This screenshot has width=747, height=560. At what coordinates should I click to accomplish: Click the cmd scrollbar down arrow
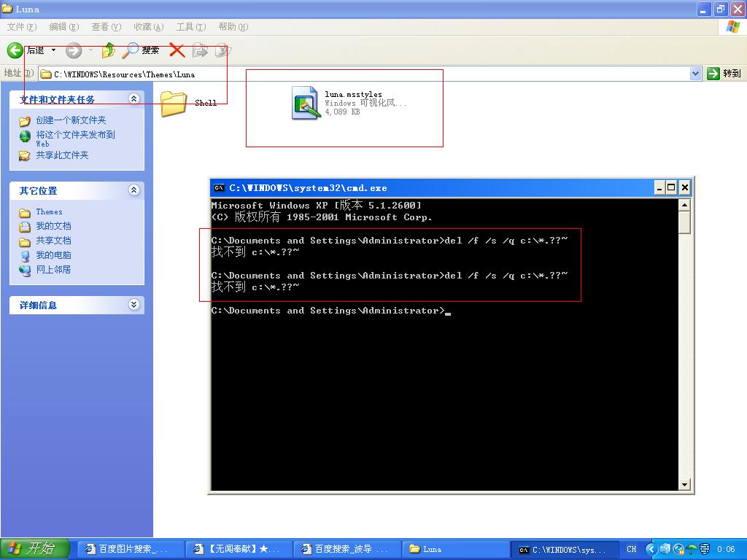(x=684, y=485)
